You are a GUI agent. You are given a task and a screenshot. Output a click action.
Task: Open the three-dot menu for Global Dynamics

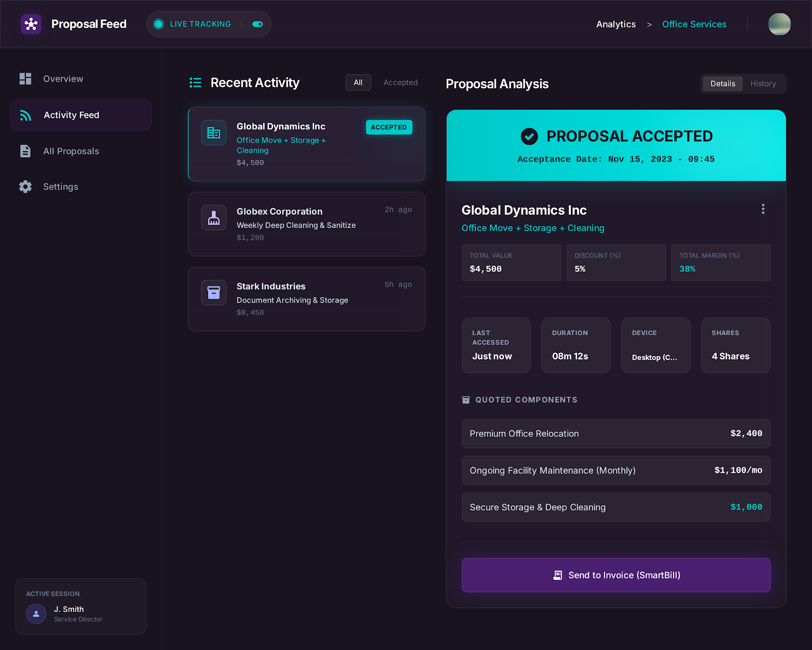pos(763,209)
